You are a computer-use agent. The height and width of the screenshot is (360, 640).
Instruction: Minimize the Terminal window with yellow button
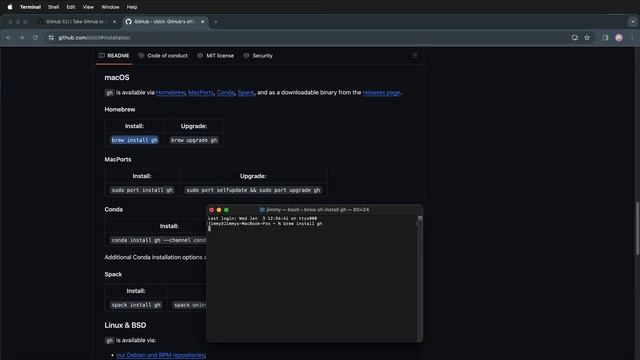(x=219, y=210)
